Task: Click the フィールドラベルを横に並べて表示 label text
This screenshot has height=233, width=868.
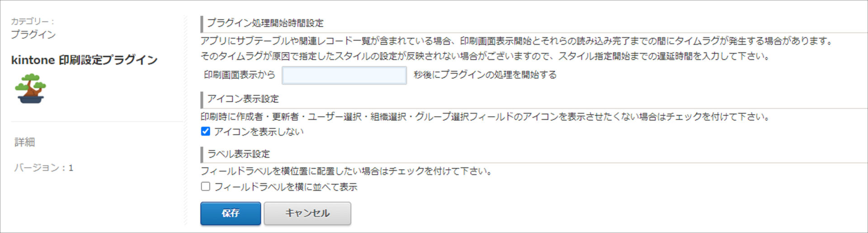Action: pyautogui.click(x=286, y=187)
